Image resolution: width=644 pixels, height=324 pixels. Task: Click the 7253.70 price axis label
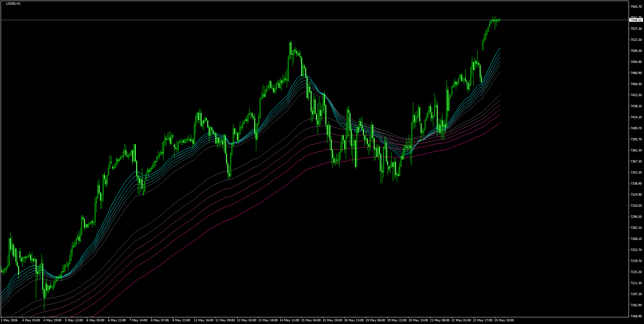click(636, 250)
